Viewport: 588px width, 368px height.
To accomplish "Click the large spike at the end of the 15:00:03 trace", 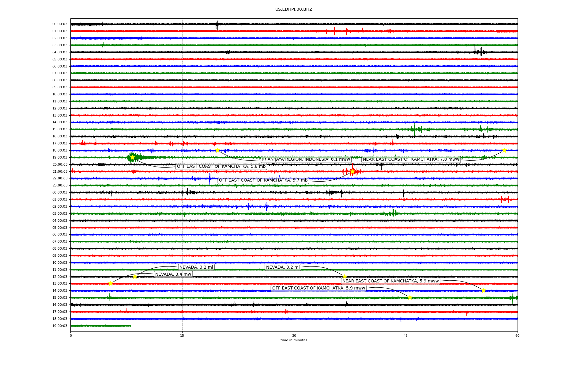I will point(512,298).
